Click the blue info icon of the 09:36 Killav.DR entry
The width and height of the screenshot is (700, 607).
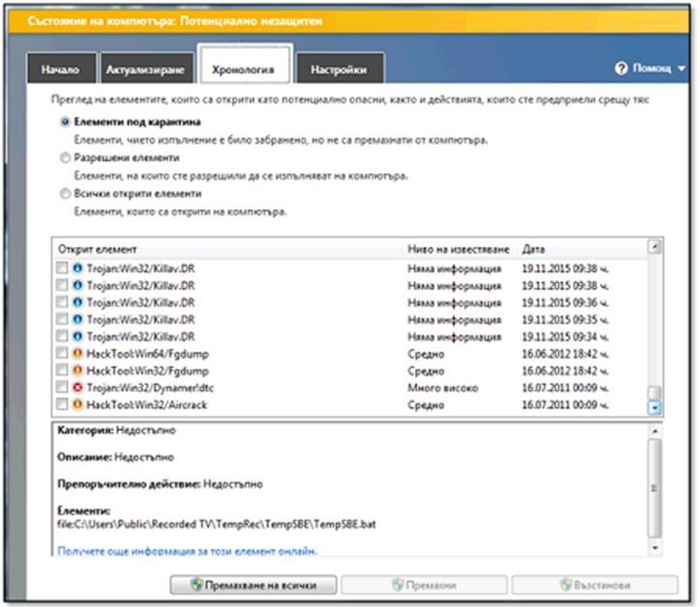[76, 303]
